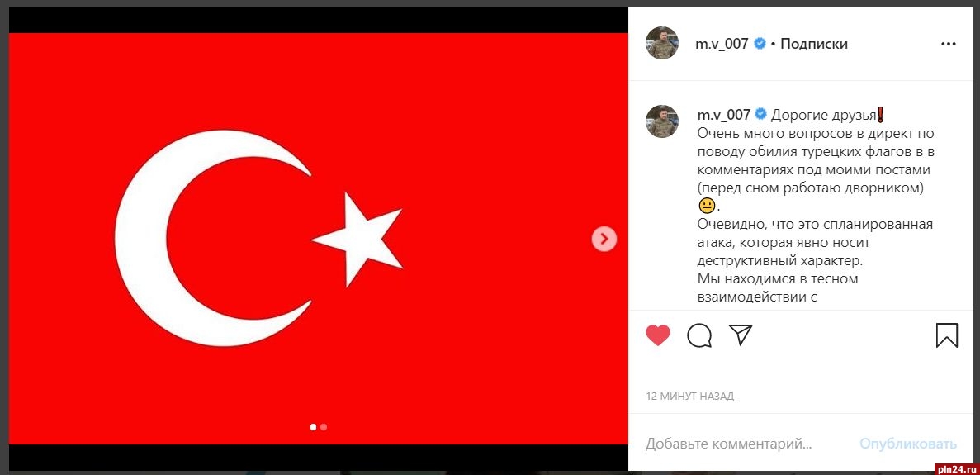Viewport: 980px width, 475px height.
Task: Open profile avatar in the post header
Action: 662,44
